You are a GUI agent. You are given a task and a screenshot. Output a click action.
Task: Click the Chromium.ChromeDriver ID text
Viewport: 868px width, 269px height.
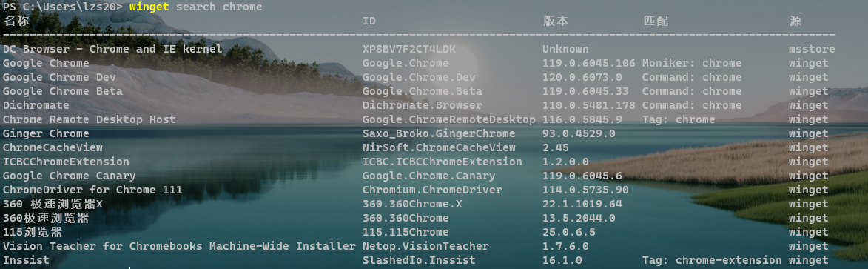(x=432, y=190)
